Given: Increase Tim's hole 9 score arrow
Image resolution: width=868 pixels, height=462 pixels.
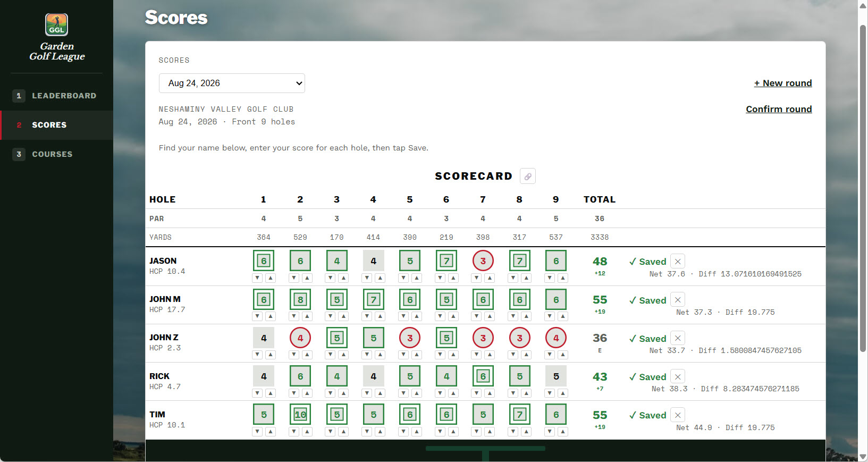Looking at the screenshot, I should click(x=563, y=432).
